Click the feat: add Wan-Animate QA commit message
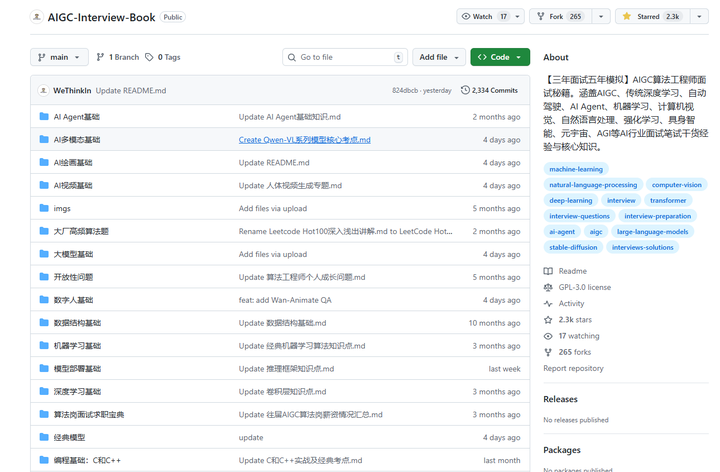 (x=285, y=300)
